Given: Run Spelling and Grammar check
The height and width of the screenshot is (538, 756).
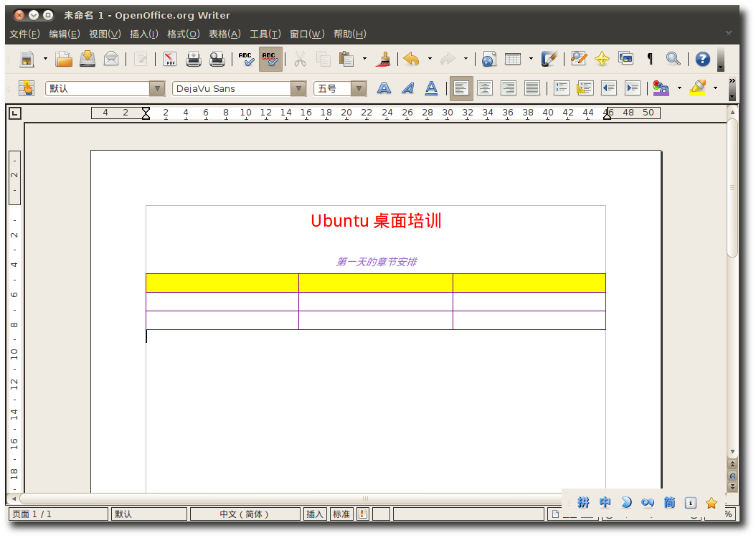Looking at the screenshot, I should [x=246, y=60].
